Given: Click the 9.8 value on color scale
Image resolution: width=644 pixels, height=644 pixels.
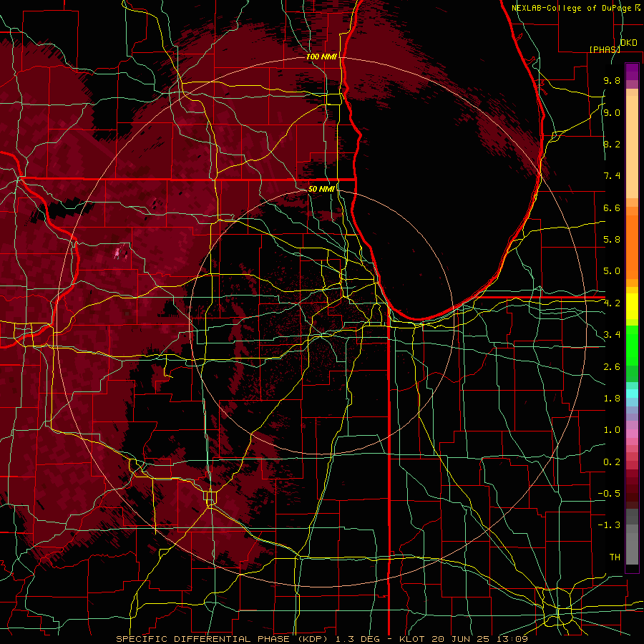Looking at the screenshot, I should pos(612,80).
